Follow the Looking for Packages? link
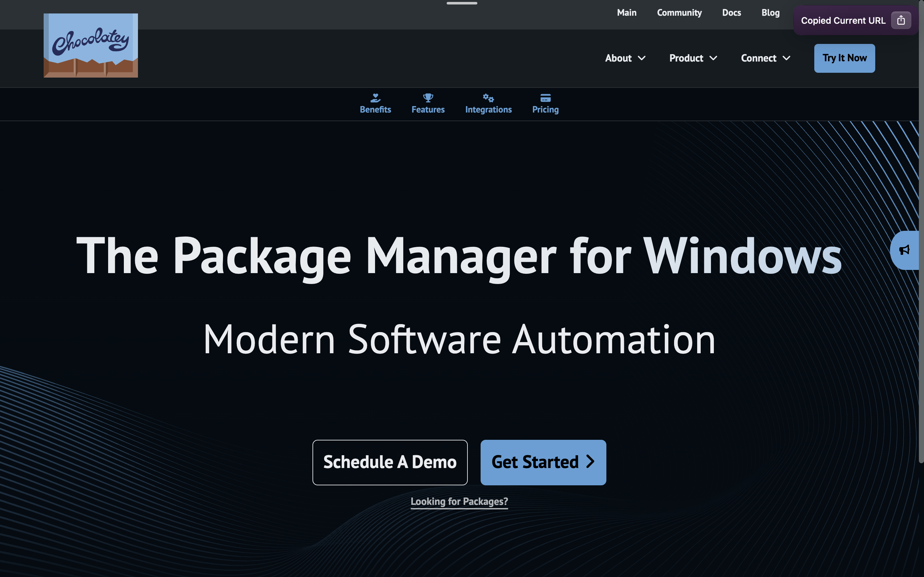Viewport: 924px width, 577px height. [459, 501]
